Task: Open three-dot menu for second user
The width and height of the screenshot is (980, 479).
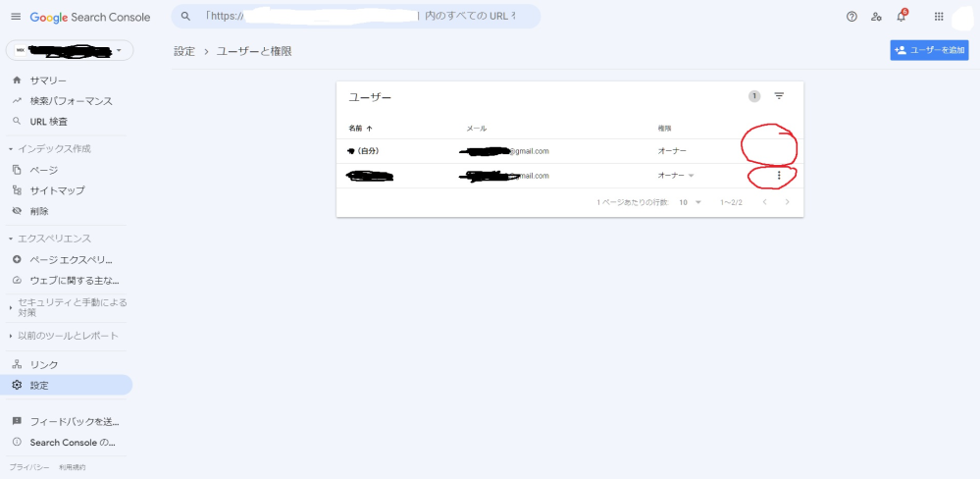Action: [779, 176]
